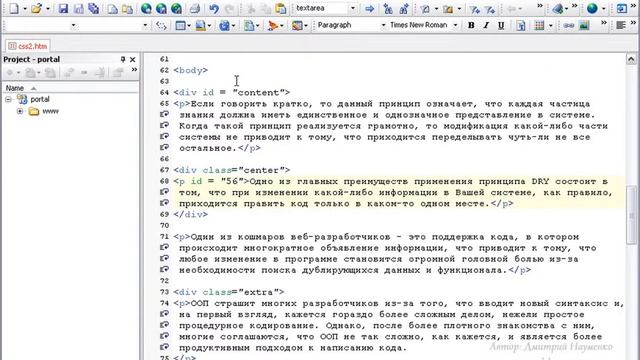Click on the div id = "content" line
Viewport: 640px width, 360px height.
coord(231,93)
